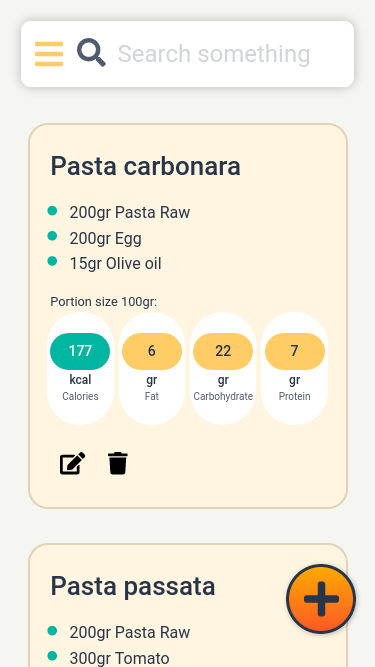The height and width of the screenshot is (667, 375).
Task: Open the Pasta passata title
Action: tap(133, 586)
